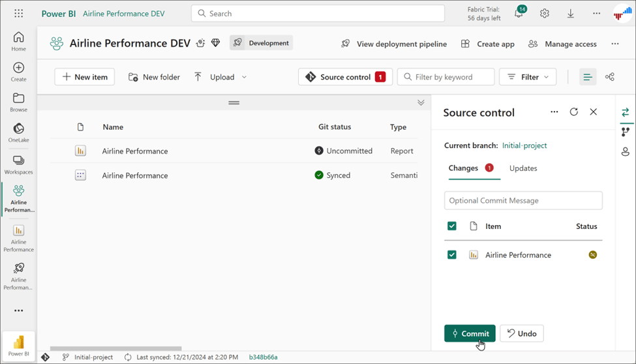
Task: Click the Source control button
Action: [346, 77]
